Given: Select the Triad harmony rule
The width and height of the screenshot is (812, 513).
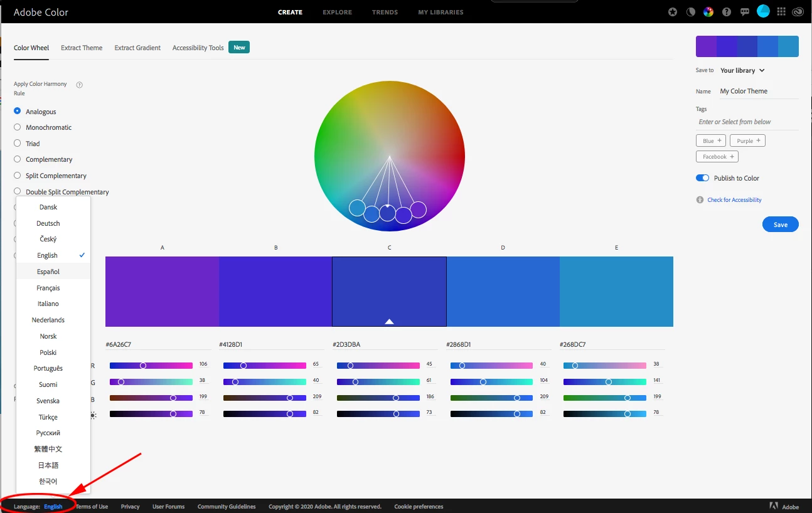Looking at the screenshot, I should pos(18,144).
